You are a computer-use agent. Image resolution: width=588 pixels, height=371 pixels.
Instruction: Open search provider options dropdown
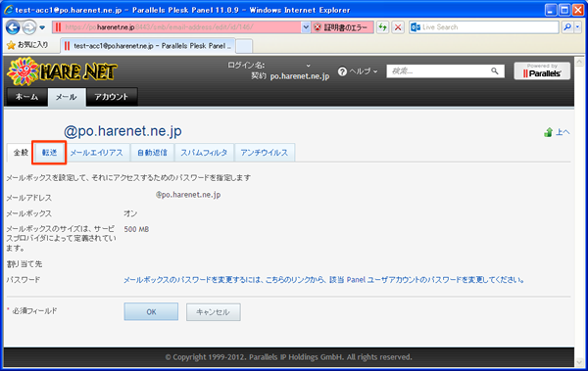click(x=578, y=27)
